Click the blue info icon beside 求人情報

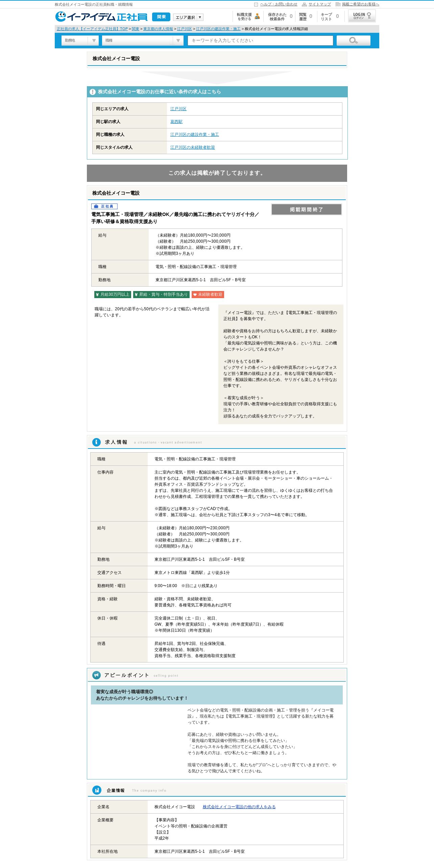coord(96,442)
